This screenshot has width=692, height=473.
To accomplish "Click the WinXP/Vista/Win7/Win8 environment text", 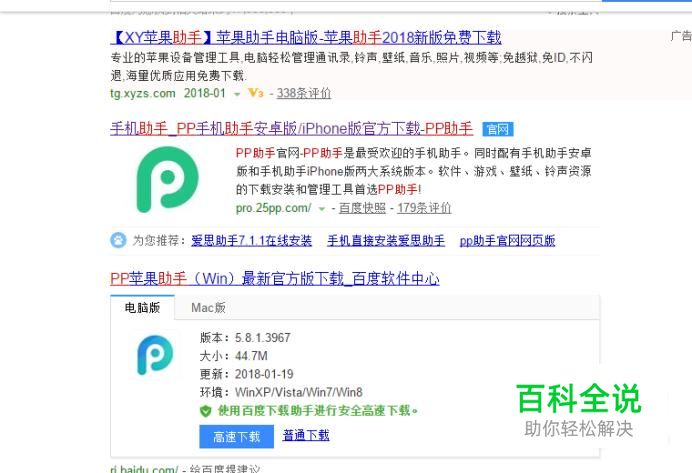I will pyautogui.click(x=298, y=392).
